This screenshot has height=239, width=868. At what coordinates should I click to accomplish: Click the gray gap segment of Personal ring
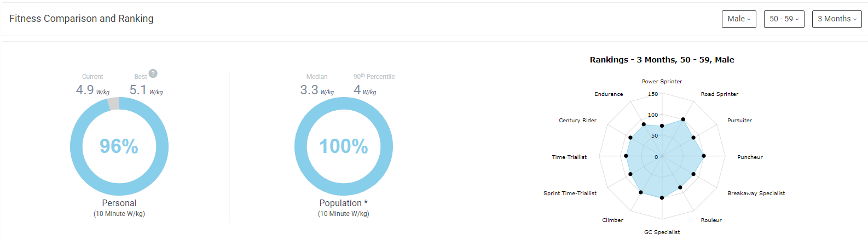[113, 104]
